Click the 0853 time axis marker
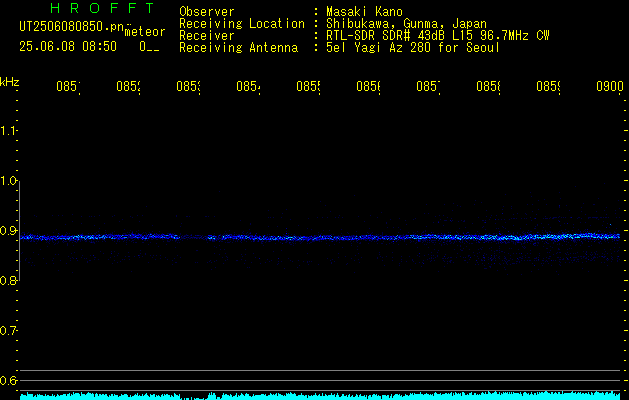Image resolution: width=629 pixels, height=400 pixels. coord(188,87)
